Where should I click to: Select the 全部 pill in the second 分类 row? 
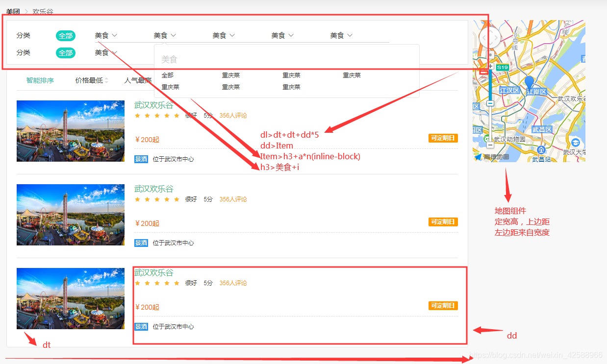[x=66, y=52]
